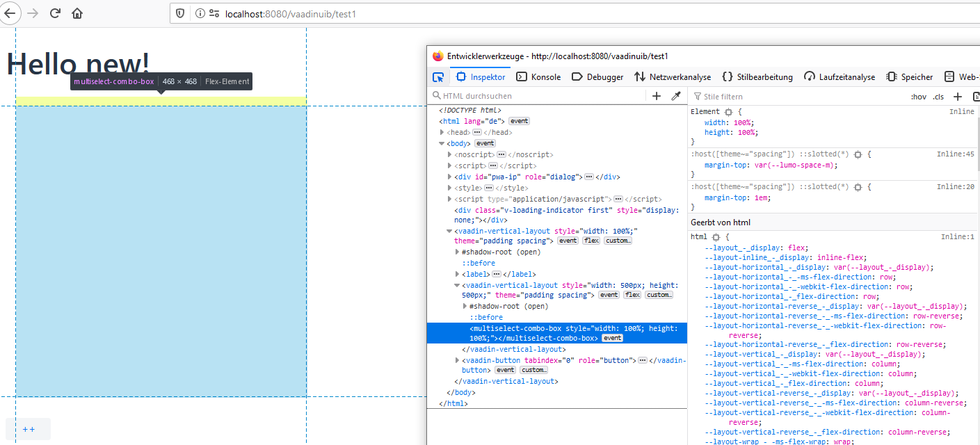The image size is (980, 445).
Task: Toggle the .cls class panel
Action: coord(938,97)
